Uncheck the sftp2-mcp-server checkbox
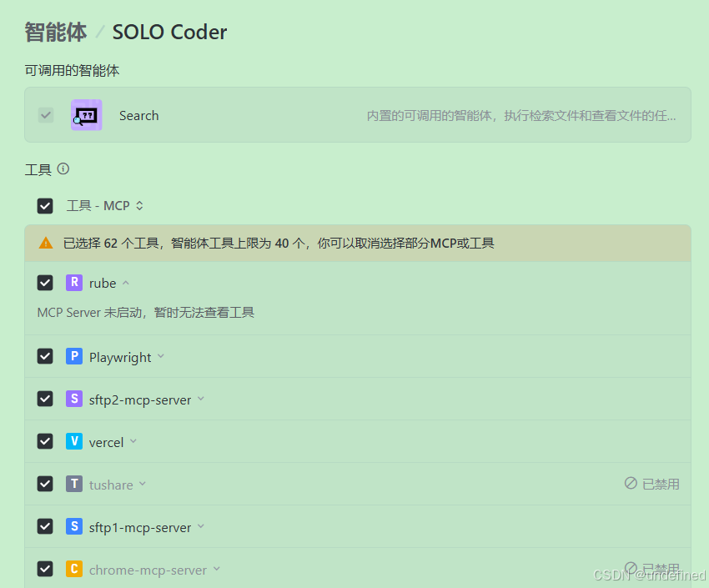 45,399
